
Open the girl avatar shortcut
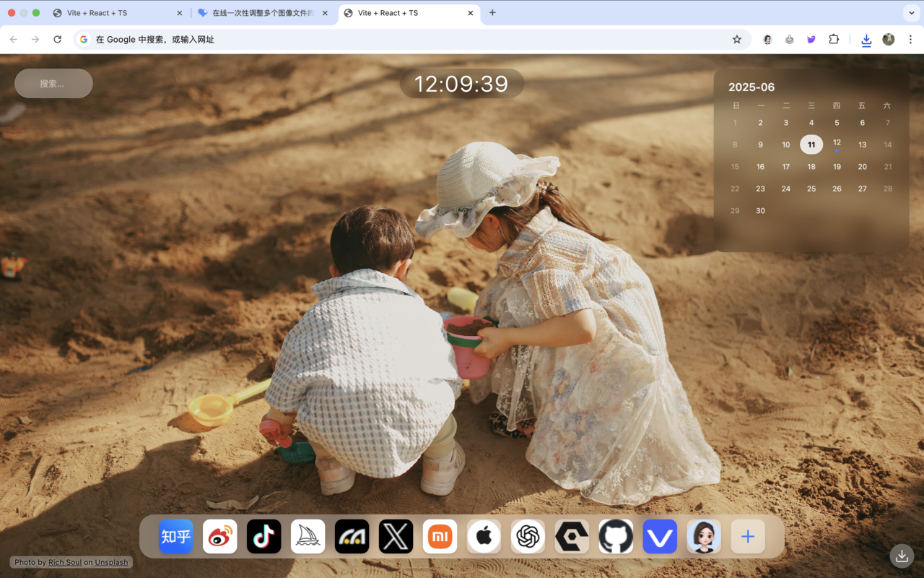705,537
